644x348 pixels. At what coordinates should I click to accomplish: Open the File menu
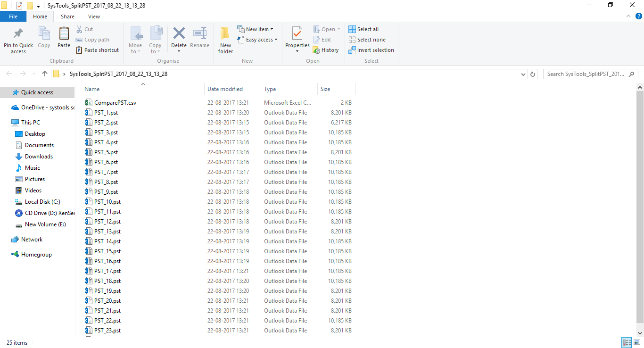tap(13, 16)
